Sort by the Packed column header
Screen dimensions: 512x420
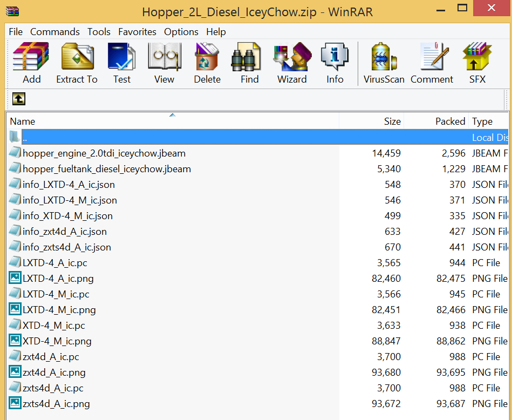436,121
